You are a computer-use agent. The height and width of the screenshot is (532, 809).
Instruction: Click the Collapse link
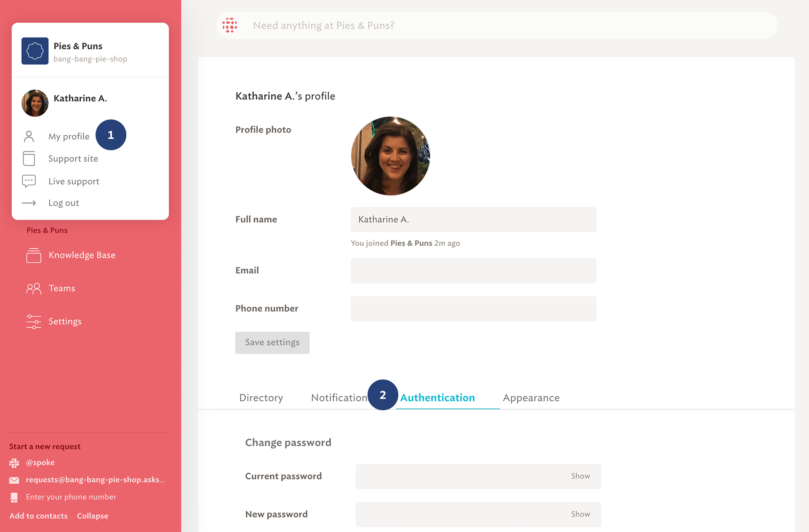pos(92,516)
